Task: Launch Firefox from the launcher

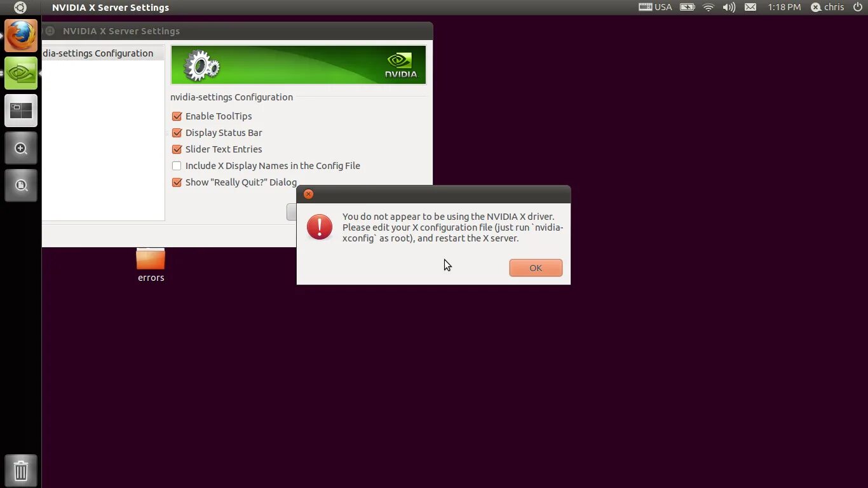Action: (21, 36)
